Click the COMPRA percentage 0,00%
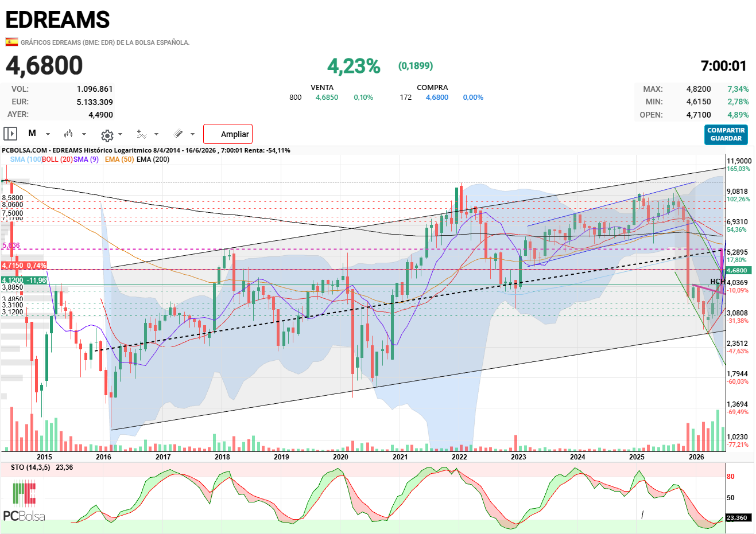This screenshot has width=756, height=534. pyautogui.click(x=473, y=98)
